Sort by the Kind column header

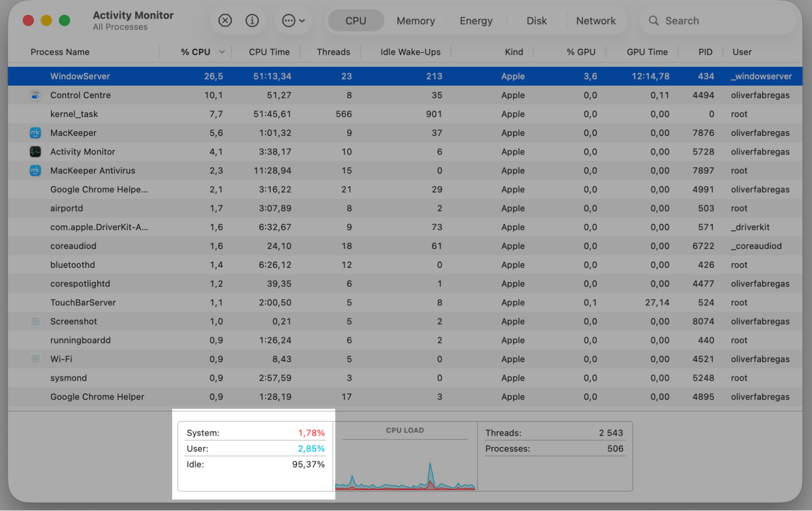[x=514, y=52]
